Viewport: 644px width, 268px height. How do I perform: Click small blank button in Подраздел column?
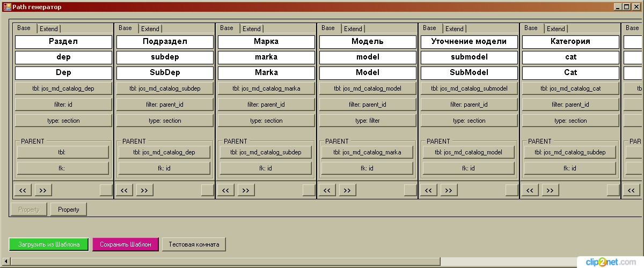click(x=208, y=190)
